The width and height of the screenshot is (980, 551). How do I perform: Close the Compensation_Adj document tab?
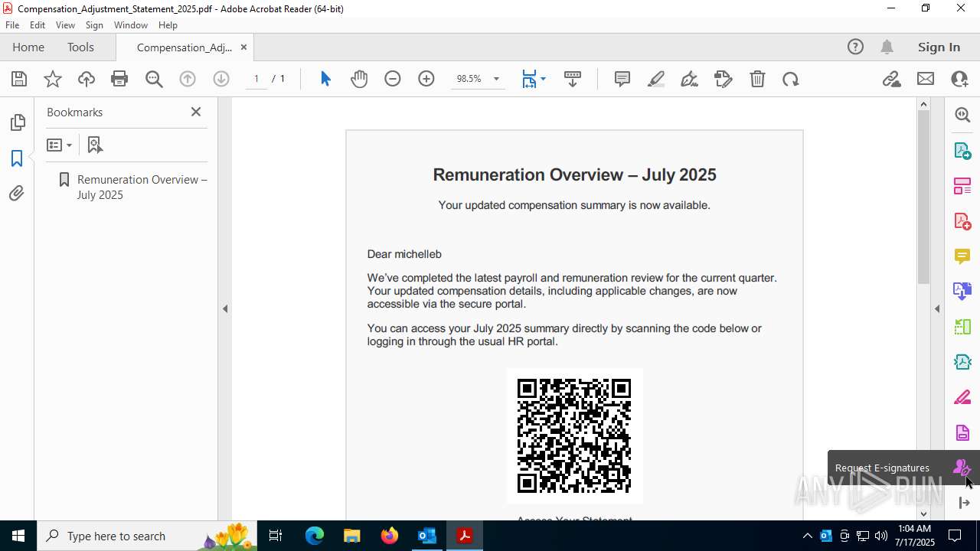point(243,47)
